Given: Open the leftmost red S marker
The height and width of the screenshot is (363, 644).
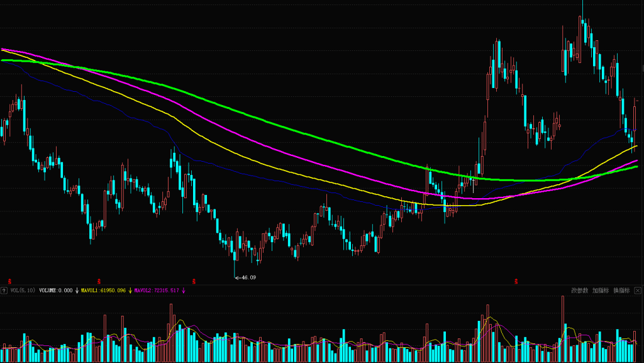Looking at the screenshot, I should 9,281.
